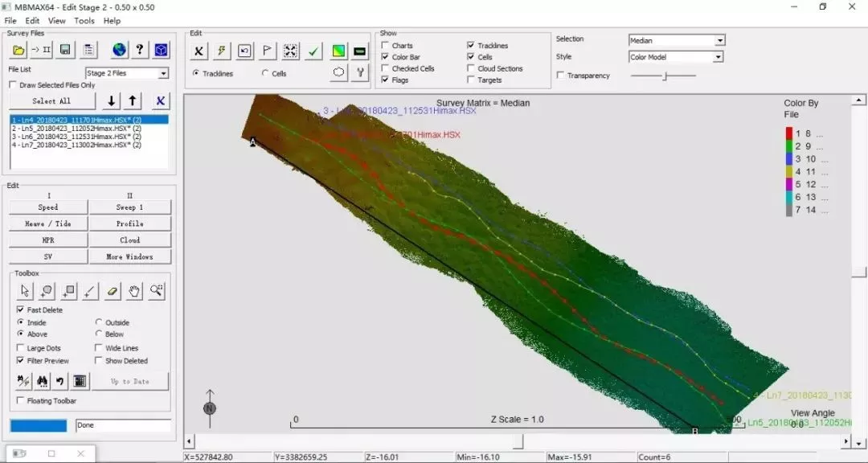Click the find-replace icon beside binoculars
The height and width of the screenshot is (463, 868).
point(24,381)
